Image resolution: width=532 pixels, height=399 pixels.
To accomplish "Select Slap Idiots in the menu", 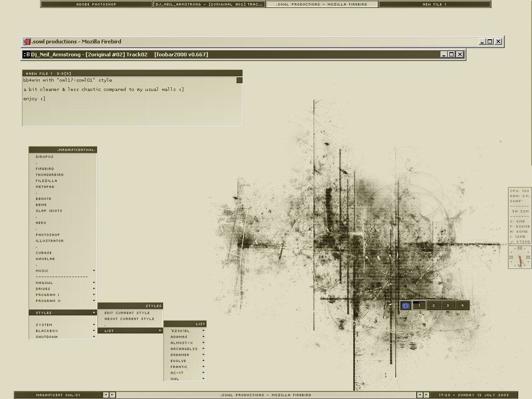I will pyautogui.click(x=63, y=211).
